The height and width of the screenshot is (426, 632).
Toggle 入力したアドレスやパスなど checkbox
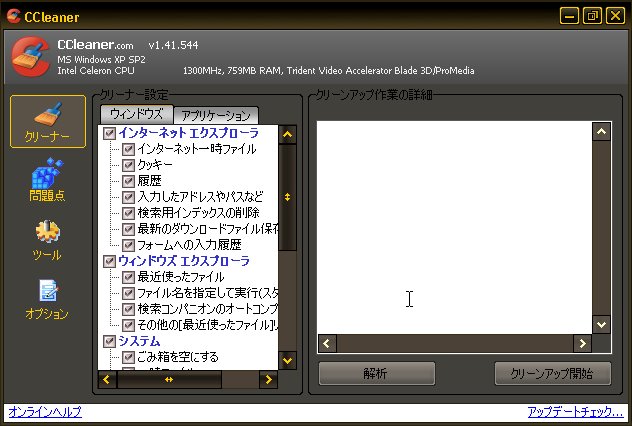128,197
